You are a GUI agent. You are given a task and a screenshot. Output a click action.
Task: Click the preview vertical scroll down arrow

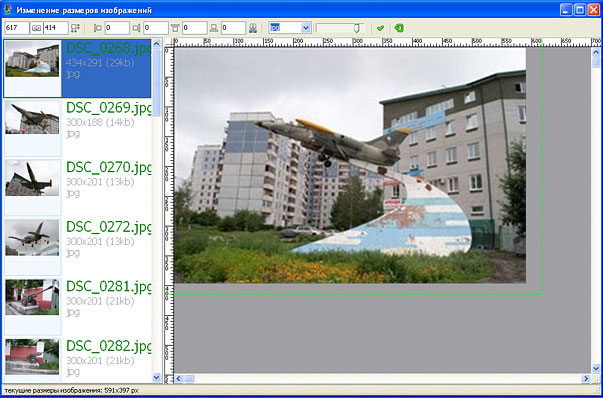tap(596, 368)
